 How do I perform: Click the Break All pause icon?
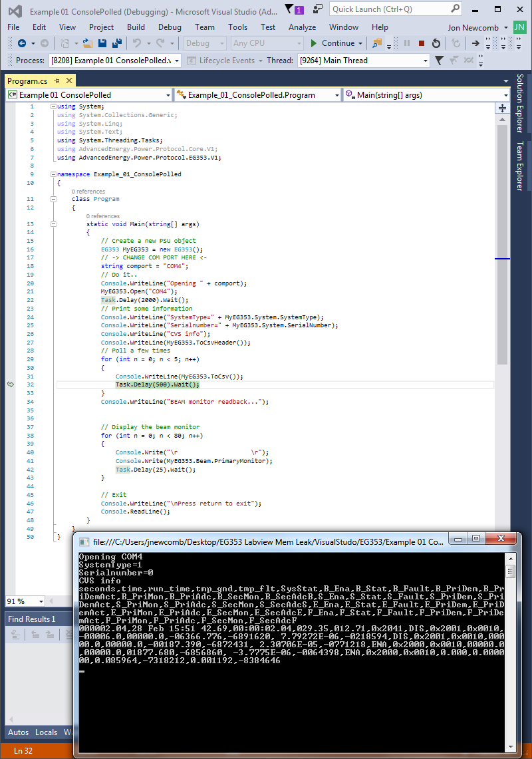point(406,43)
